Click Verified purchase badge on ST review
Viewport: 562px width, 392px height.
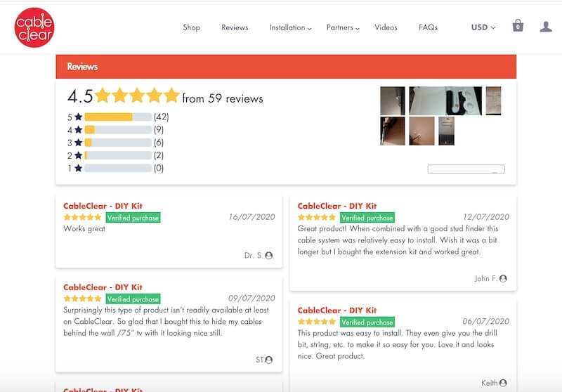133,299
